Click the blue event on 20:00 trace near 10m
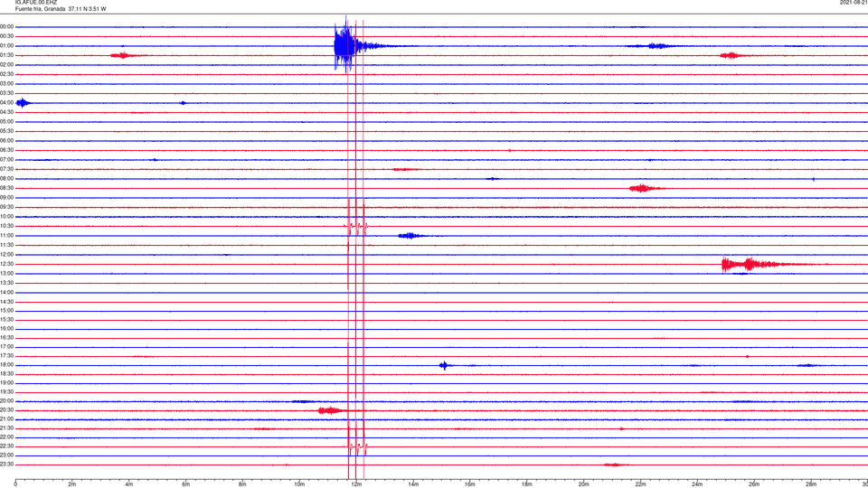 click(304, 401)
